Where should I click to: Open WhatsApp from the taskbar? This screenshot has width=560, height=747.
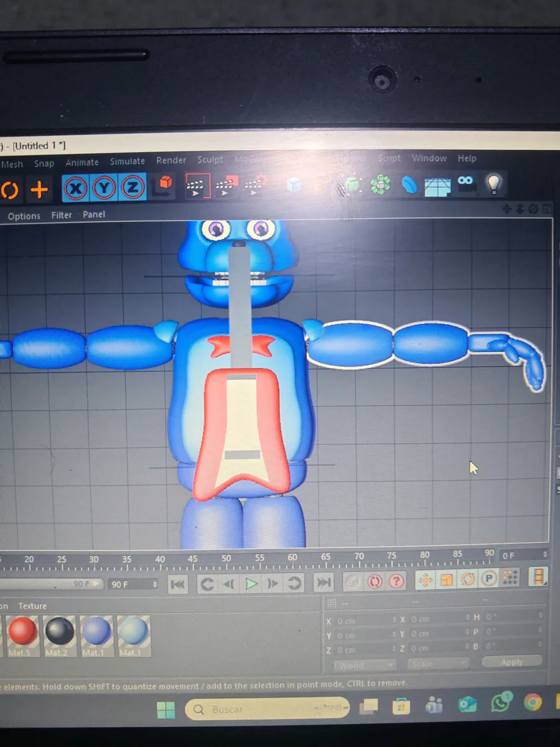[x=501, y=702]
